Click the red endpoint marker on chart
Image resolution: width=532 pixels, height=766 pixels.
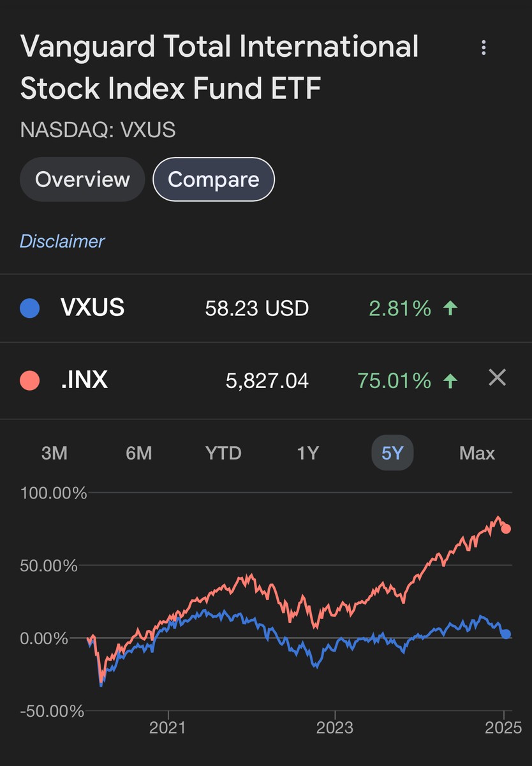click(506, 529)
